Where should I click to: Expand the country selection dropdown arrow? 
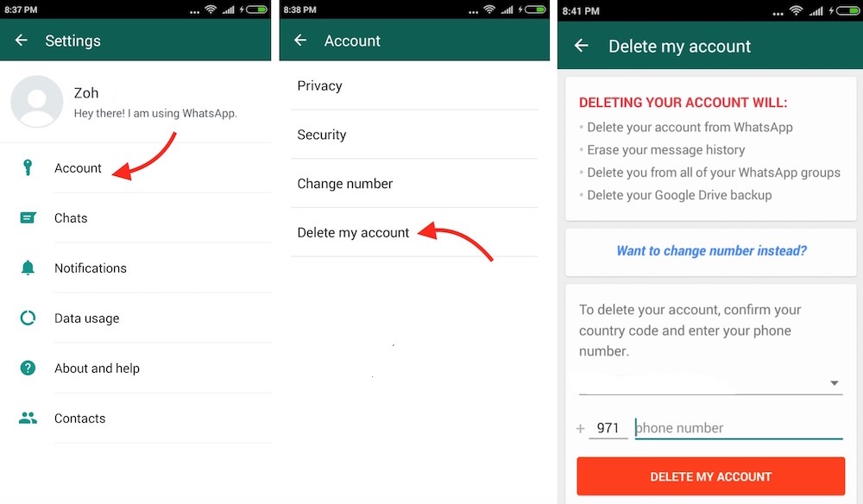tap(835, 383)
